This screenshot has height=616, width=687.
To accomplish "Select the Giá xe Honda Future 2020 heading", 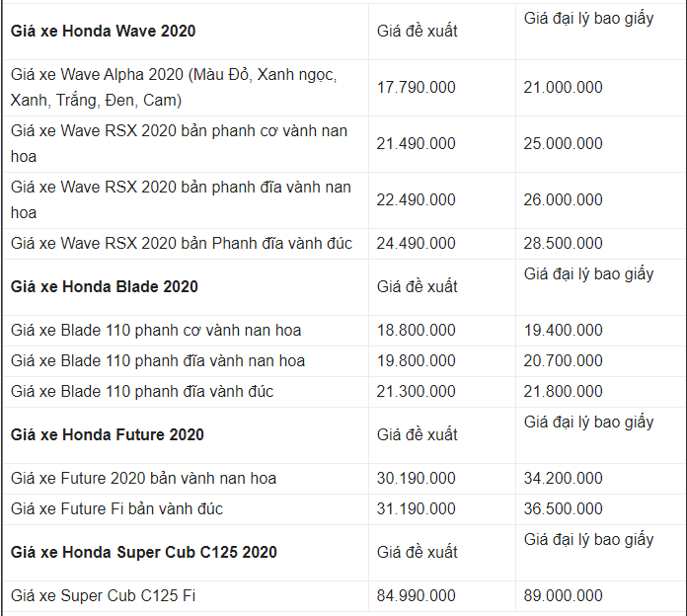I will click(108, 434).
